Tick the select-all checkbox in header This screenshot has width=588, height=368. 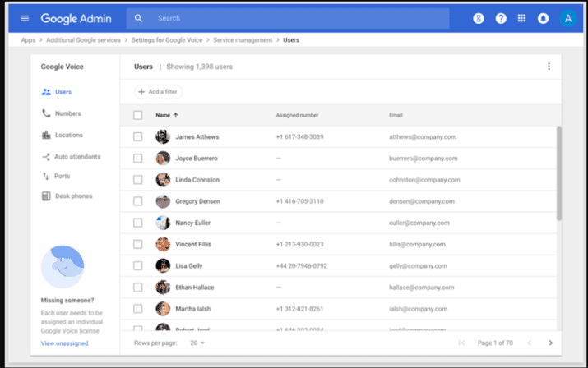pyautogui.click(x=138, y=115)
